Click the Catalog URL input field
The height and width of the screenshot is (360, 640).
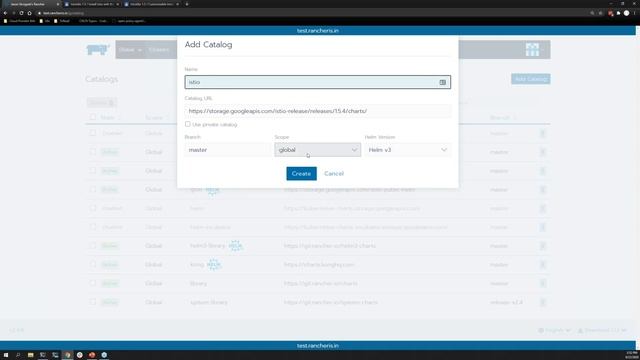click(x=318, y=111)
